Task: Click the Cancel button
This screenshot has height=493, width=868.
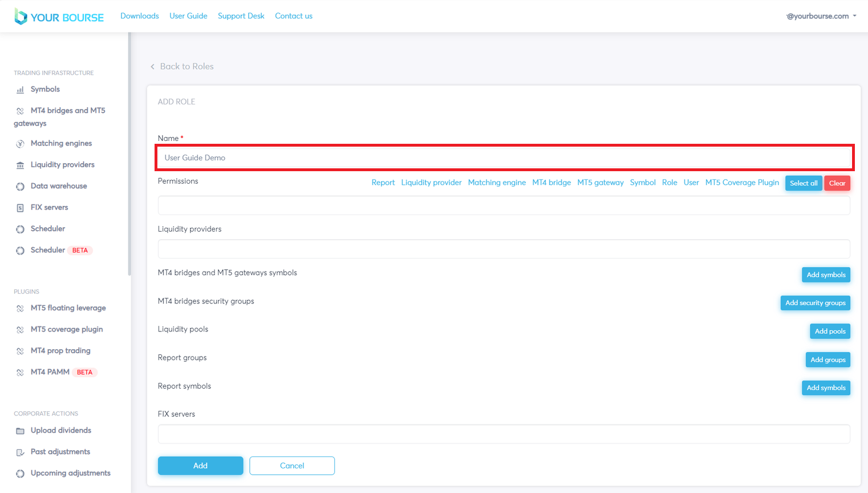Action: point(292,466)
